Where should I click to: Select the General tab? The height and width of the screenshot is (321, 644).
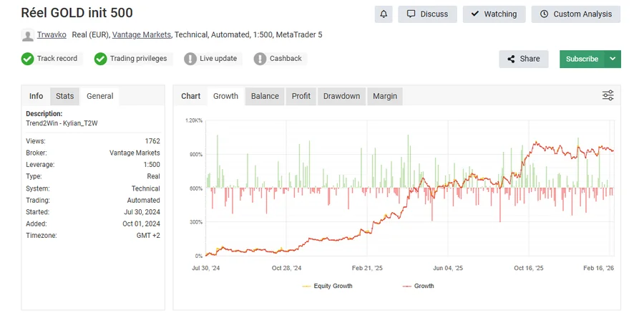point(99,96)
